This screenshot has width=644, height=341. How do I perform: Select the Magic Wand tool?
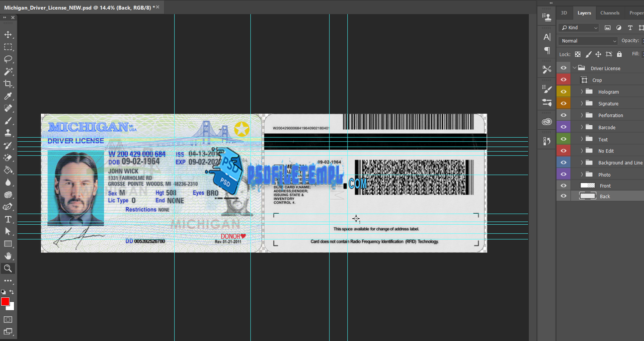coord(8,71)
